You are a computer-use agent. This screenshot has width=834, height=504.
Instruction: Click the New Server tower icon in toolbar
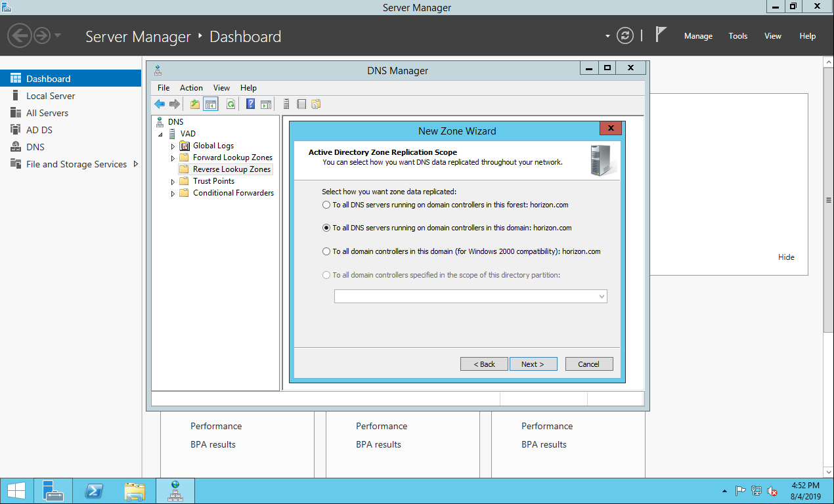tap(286, 104)
